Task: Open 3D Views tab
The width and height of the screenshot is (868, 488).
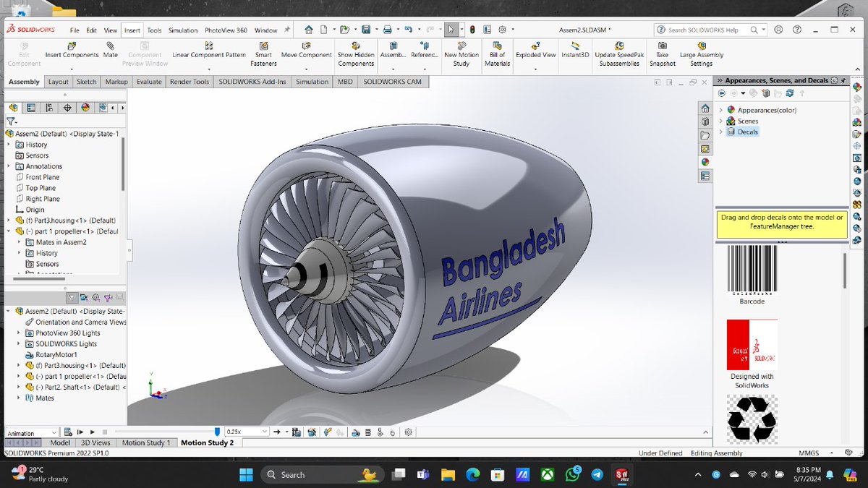Action: pyautogui.click(x=95, y=442)
